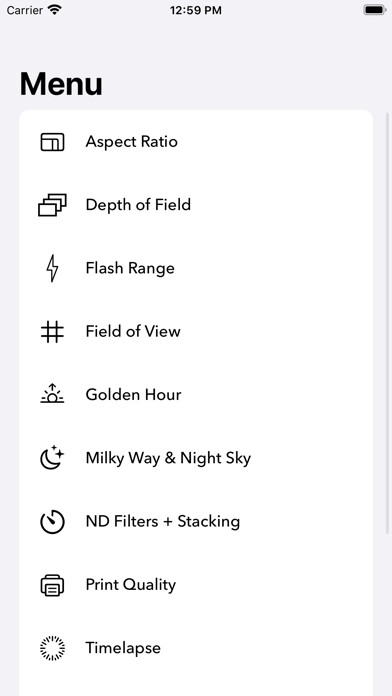Choose the Field of View entry

pos(196,332)
